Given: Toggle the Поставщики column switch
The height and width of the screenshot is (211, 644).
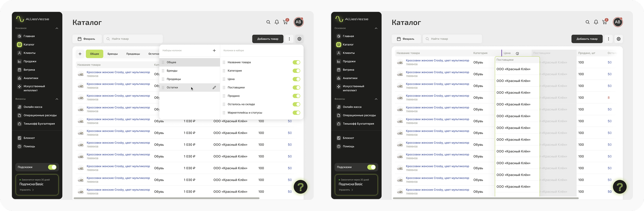Looking at the screenshot, I should (x=296, y=88).
